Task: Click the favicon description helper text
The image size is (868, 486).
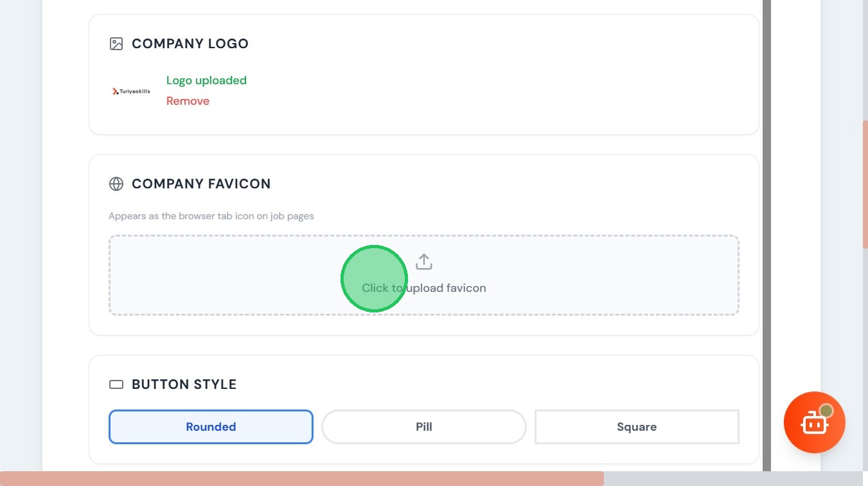Action: pyautogui.click(x=211, y=216)
